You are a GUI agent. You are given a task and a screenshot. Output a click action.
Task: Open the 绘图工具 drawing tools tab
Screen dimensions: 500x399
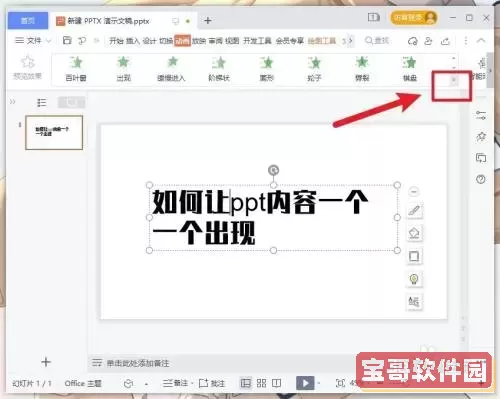tap(322, 41)
